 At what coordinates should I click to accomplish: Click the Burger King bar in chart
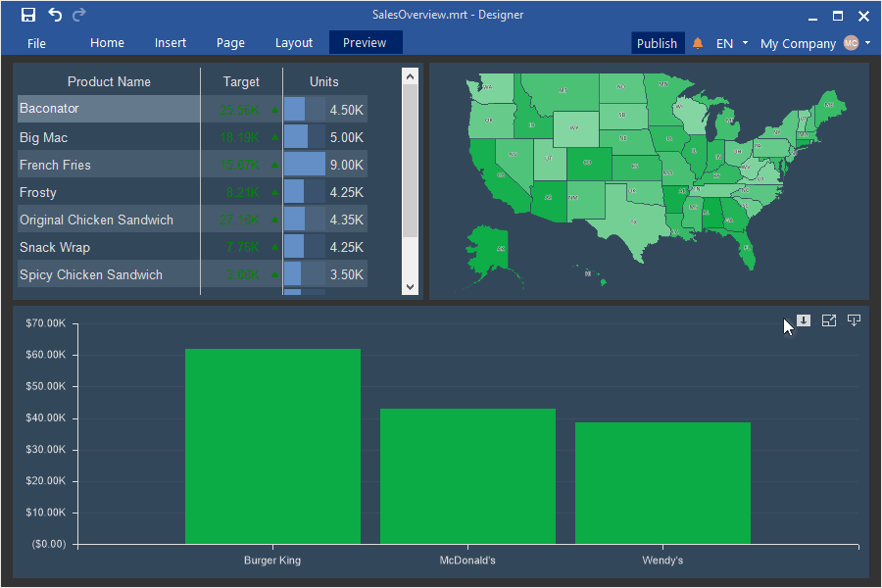[272, 446]
